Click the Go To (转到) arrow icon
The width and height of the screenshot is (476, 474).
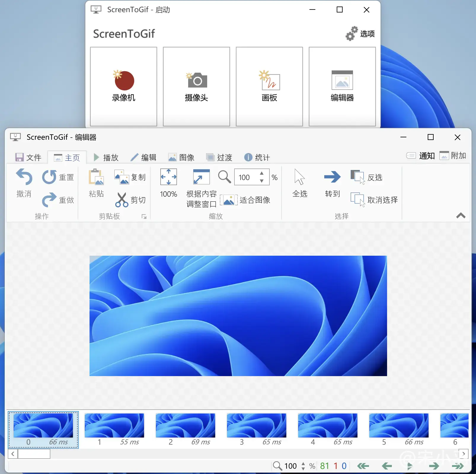[332, 177]
